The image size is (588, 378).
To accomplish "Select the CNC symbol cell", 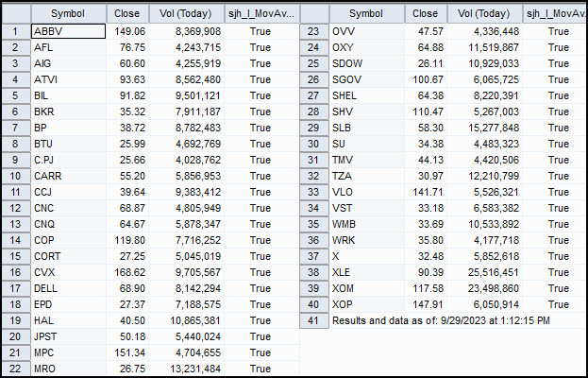I will coord(69,208).
